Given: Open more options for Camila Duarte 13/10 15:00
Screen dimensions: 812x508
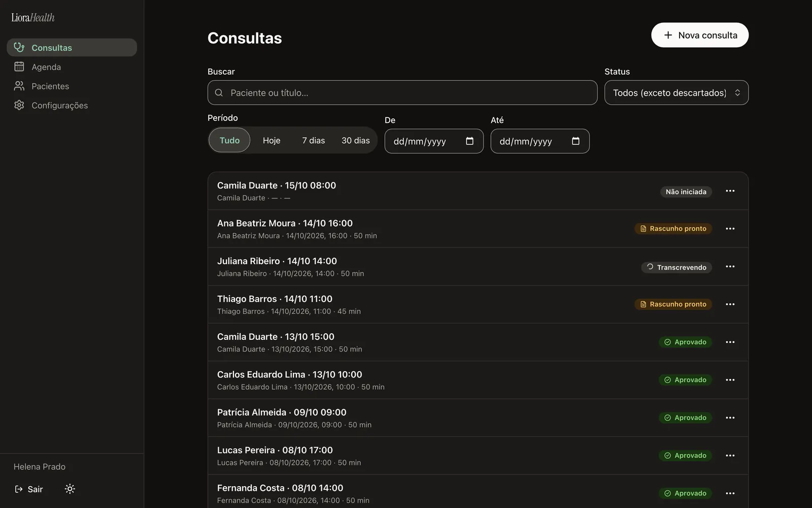Looking at the screenshot, I should click(730, 342).
